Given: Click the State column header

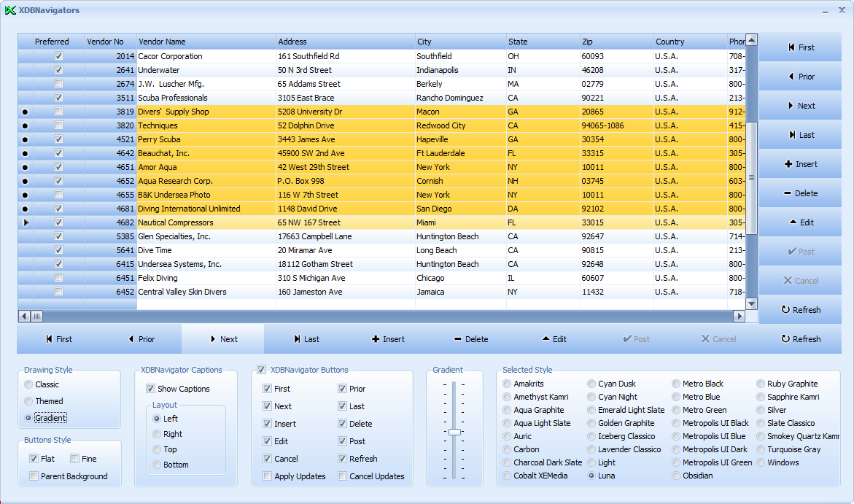Looking at the screenshot, I should [543, 42].
